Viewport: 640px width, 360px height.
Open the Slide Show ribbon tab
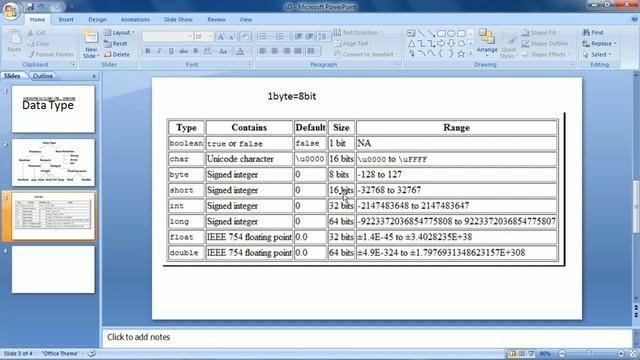(178, 19)
